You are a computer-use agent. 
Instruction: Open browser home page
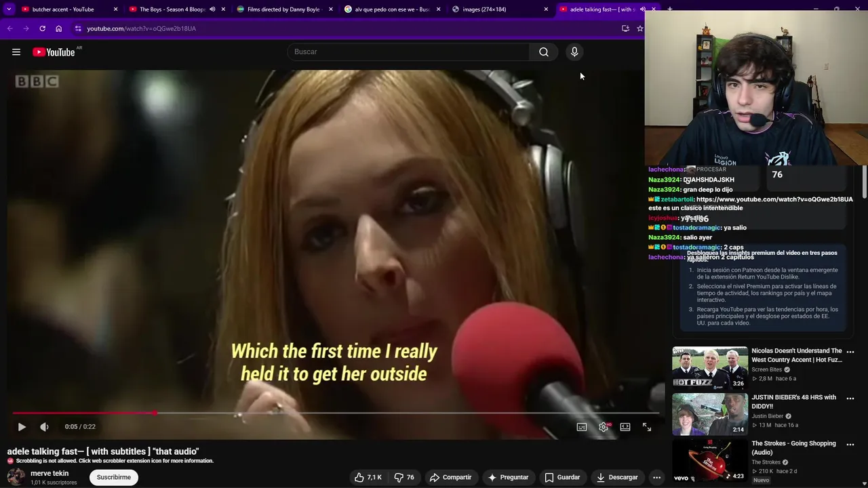point(58,28)
